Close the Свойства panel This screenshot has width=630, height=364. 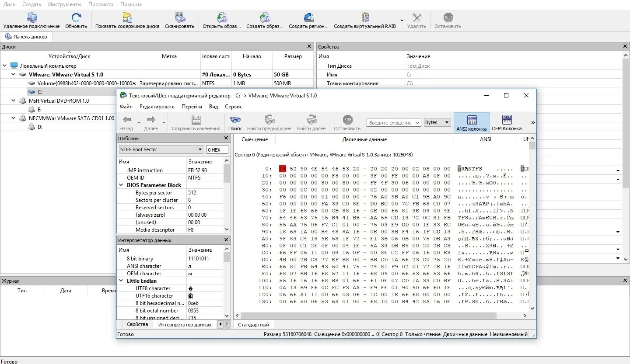pos(625,46)
